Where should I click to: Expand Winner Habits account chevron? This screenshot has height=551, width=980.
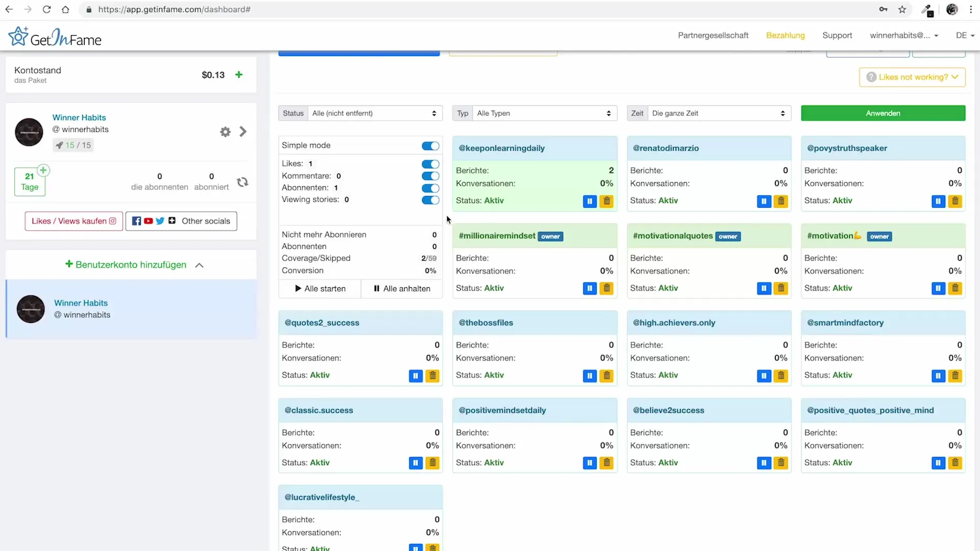click(x=243, y=132)
